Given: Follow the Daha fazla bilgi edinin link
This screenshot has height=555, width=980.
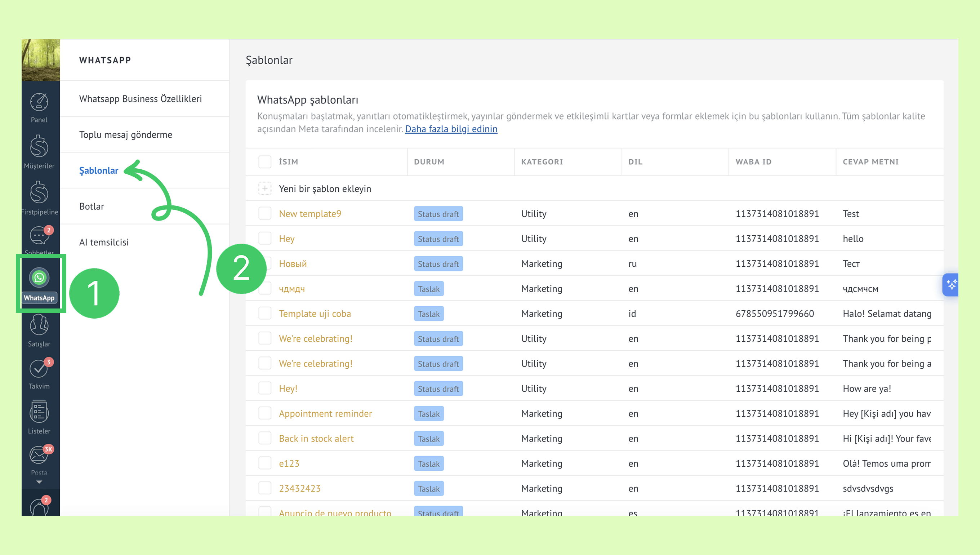Looking at the screenshot, I should 451,129.
